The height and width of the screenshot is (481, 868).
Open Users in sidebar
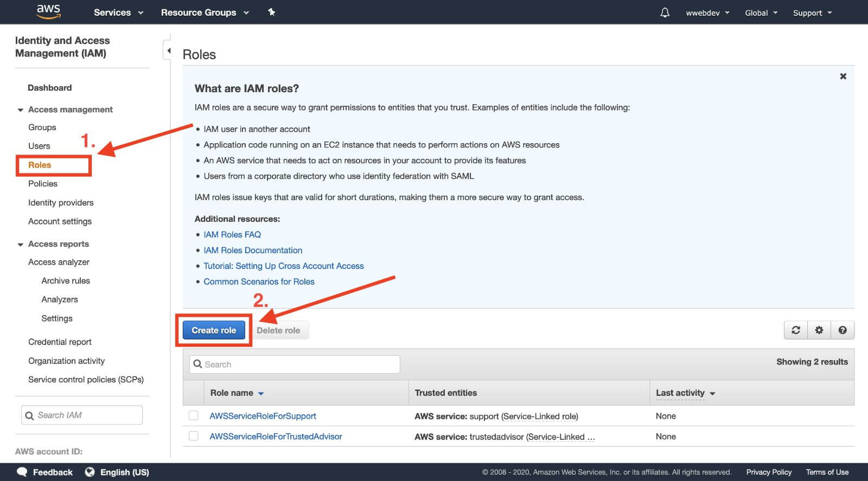click(39, 146)
